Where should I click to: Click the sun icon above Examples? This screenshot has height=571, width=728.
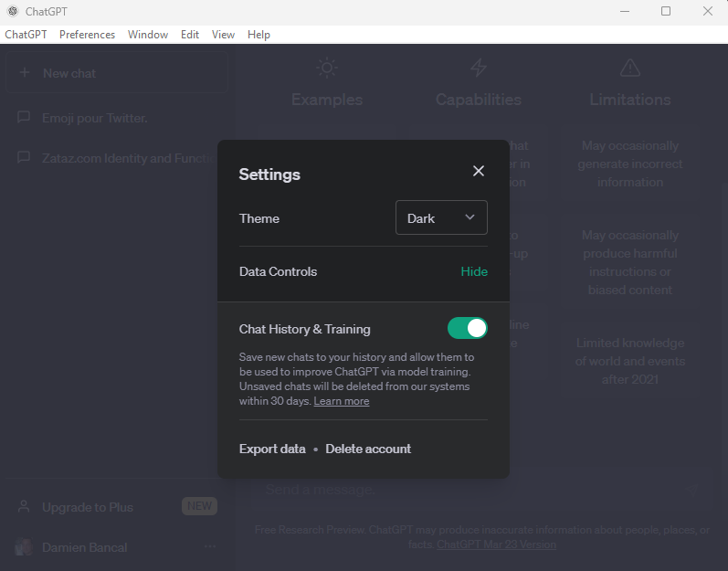point(327,68)
